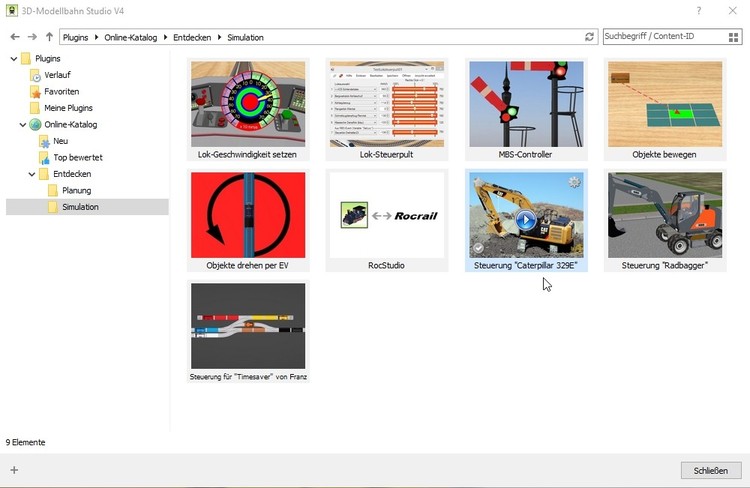Change view mode grid icon

pos(733,37)
